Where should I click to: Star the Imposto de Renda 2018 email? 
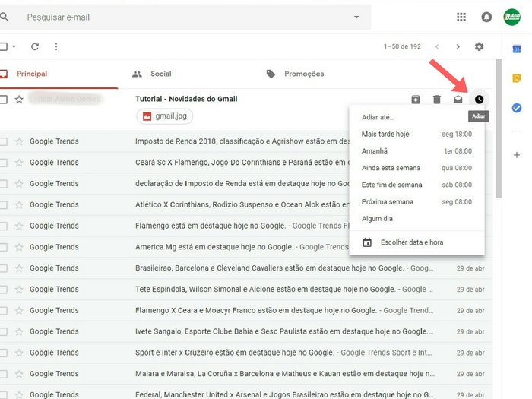pos(19,141)
